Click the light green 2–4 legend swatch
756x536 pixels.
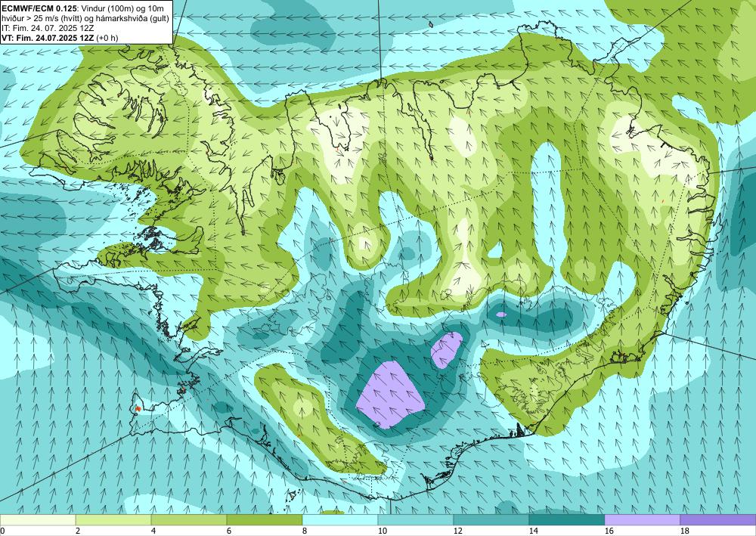click(113, 519)
